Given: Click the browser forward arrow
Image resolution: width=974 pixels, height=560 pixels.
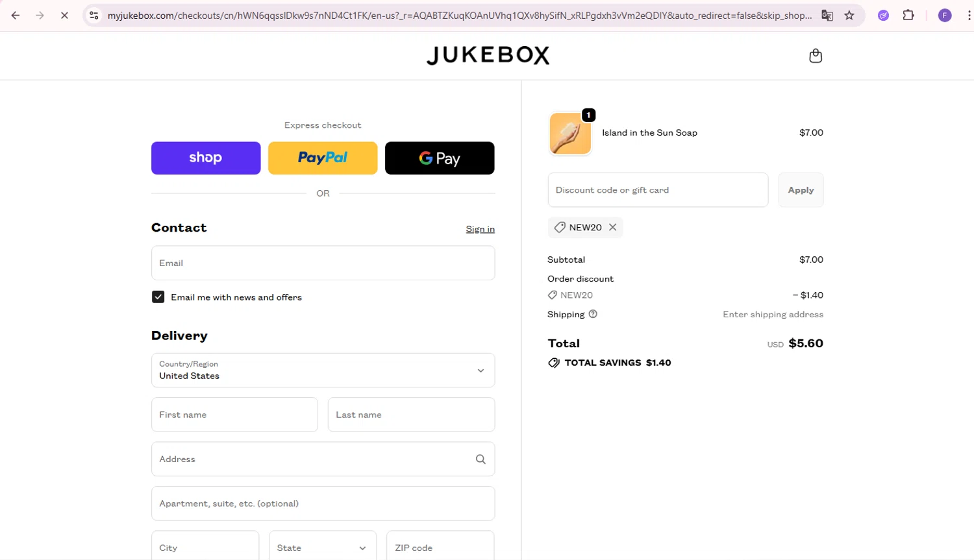Looking at the screenshot, I should pyautogui.click(x=40, y=16).
